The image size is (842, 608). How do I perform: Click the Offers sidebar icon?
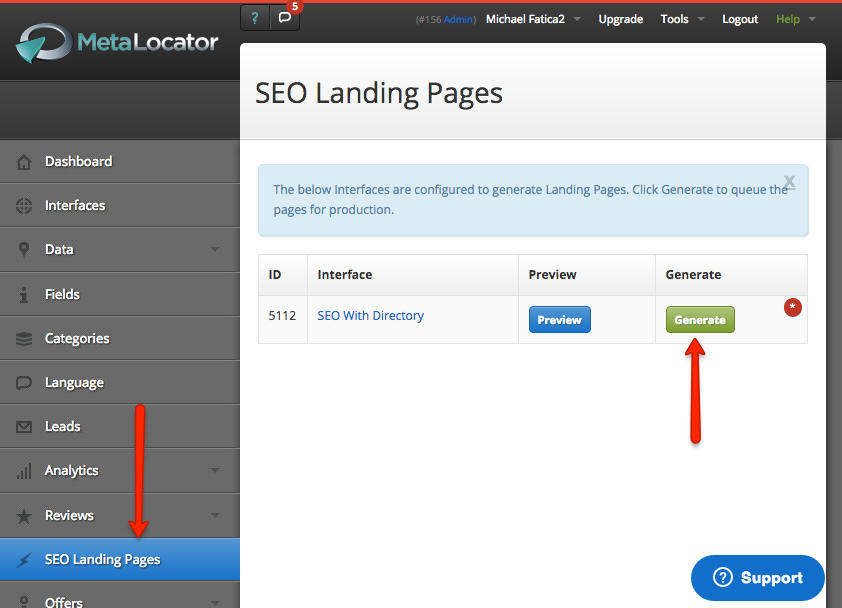click(x=24, y=602)
